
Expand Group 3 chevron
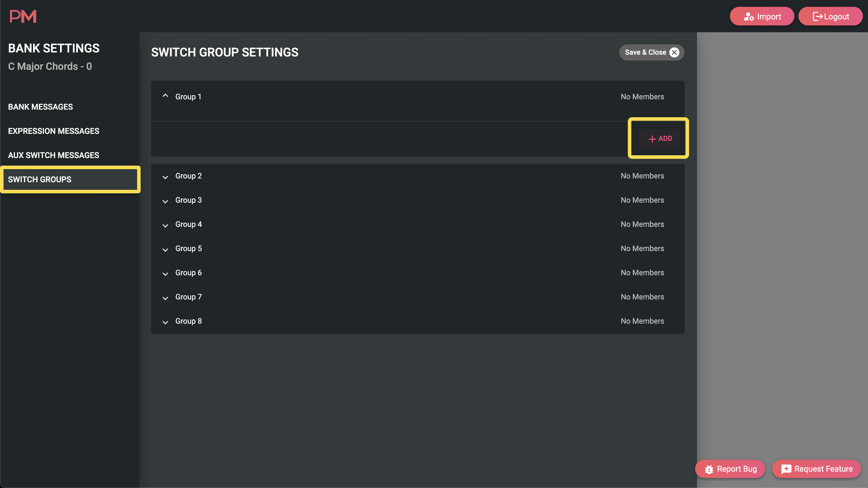(165, 201)
